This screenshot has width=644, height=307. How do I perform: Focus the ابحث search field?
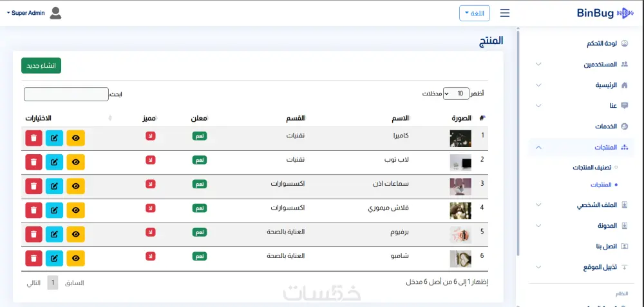tap(66, 94)
